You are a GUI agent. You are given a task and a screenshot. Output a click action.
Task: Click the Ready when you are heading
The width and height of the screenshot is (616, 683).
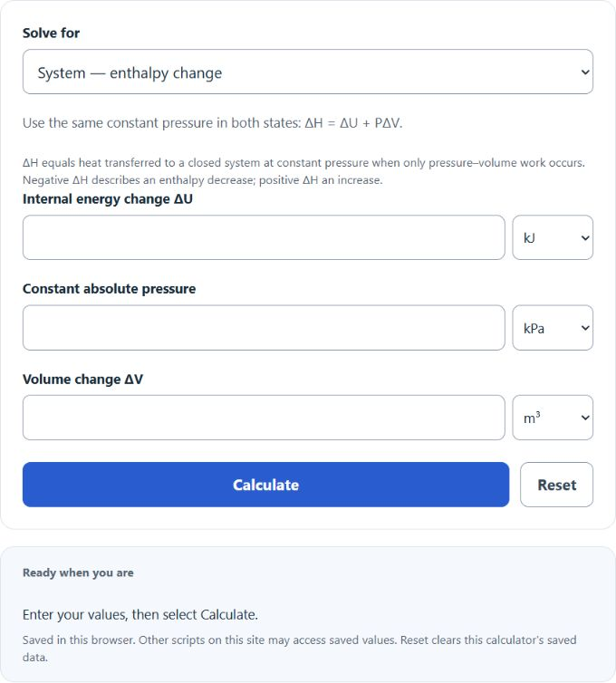78,572
